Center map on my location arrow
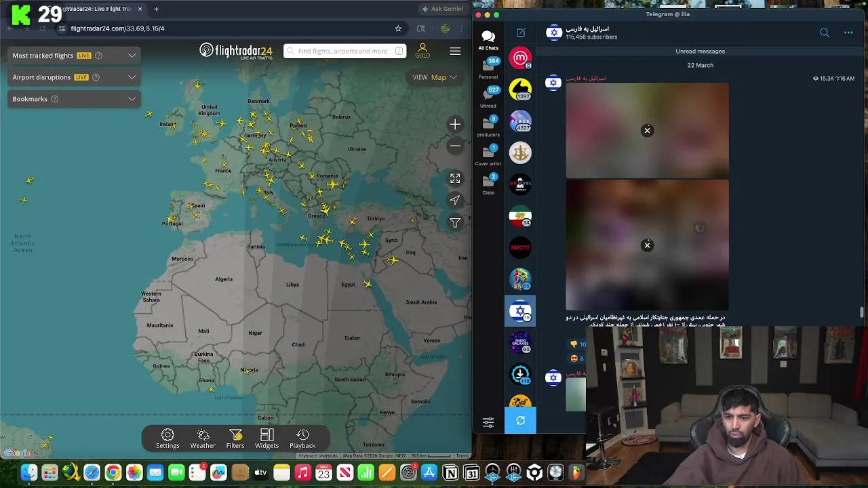This screenshot has width=868, height=488. (x=455, y=200)
